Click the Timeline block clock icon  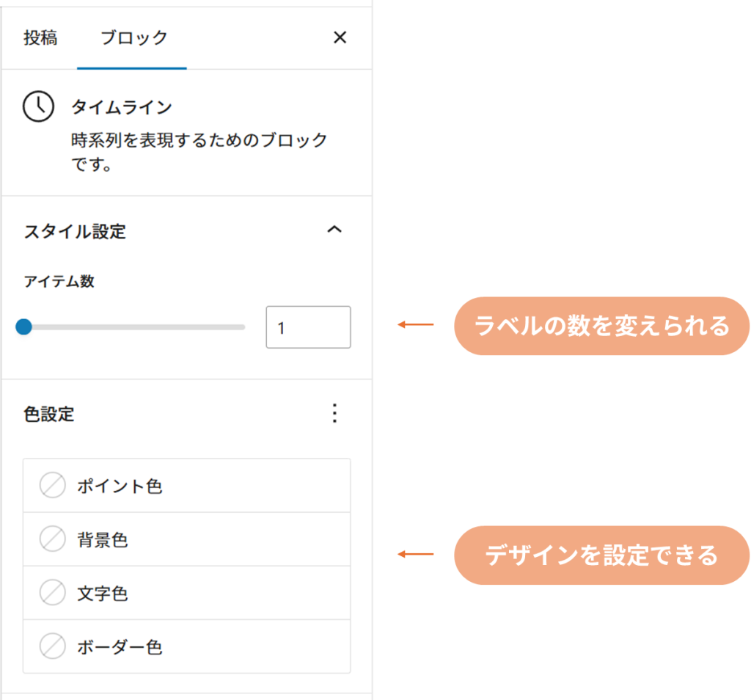tap(38, 107)
